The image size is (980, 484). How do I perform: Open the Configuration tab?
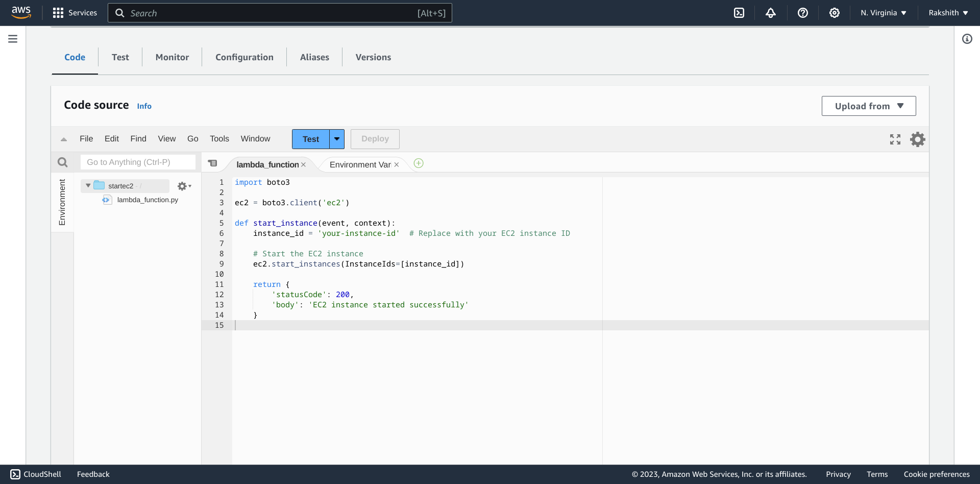[x=244, y=57]
